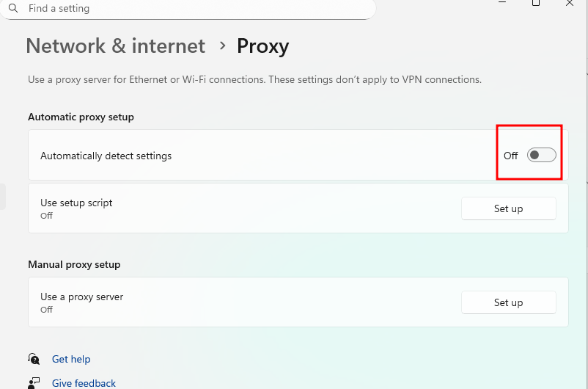Enable the Automatically detect settings toggle

(541, 156)
